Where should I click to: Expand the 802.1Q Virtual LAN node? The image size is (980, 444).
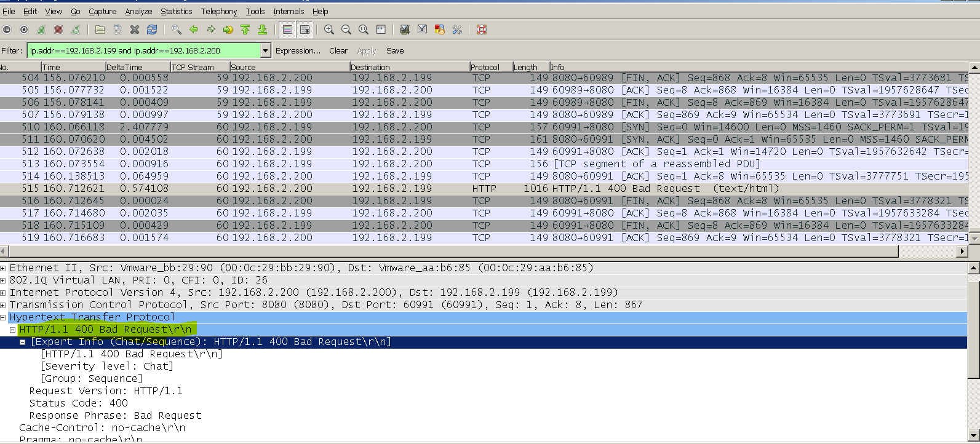click(4, 280)
